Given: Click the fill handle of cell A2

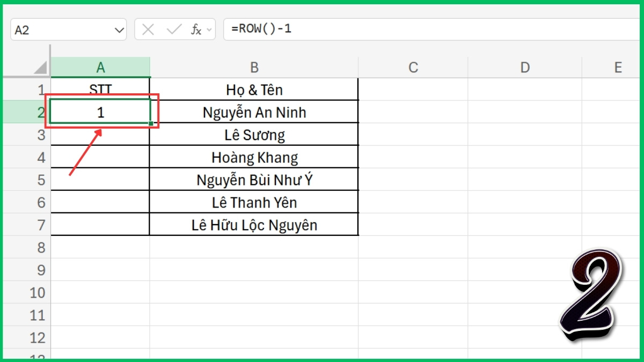Looking at the screenshot, I should [x=151, y=123].
